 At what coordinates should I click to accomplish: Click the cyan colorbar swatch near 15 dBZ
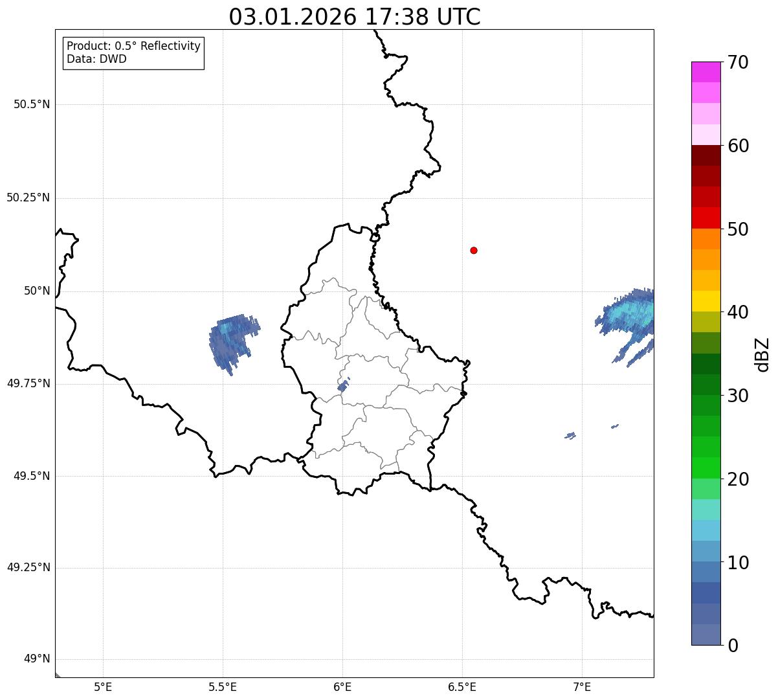(706, 530)
